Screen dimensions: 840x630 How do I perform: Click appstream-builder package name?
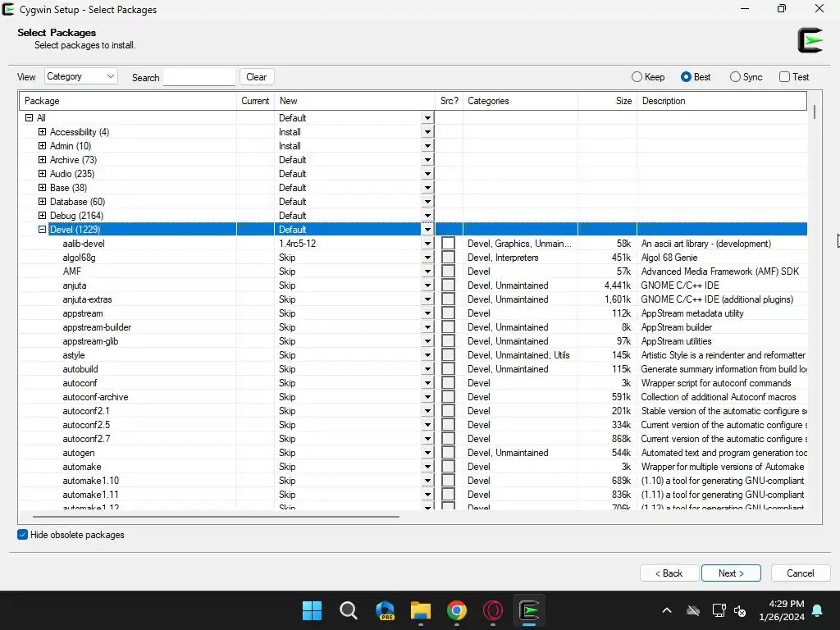tap(97, 327)
